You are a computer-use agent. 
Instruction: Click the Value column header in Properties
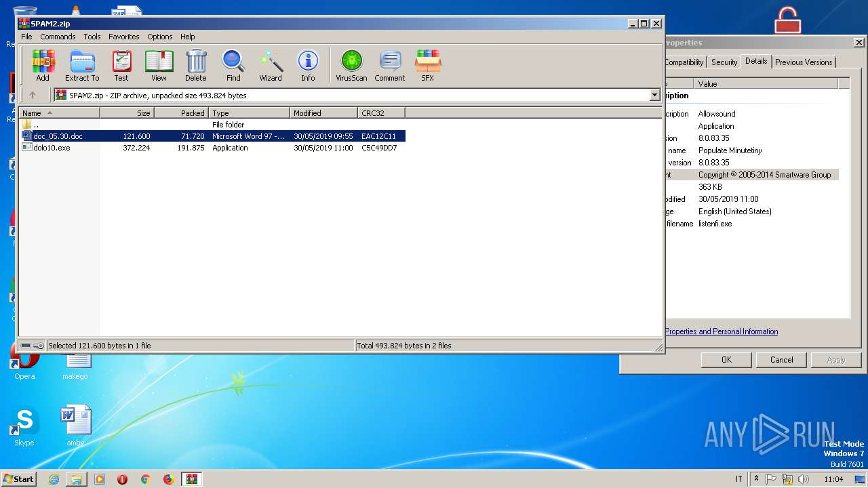(766, 84)
